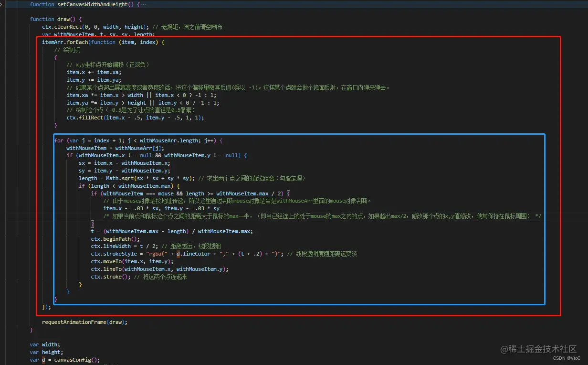Click the ctx.fillRect(item.x - .5, ...) call
Screen dimensions: 588x365
click(135, 118)
